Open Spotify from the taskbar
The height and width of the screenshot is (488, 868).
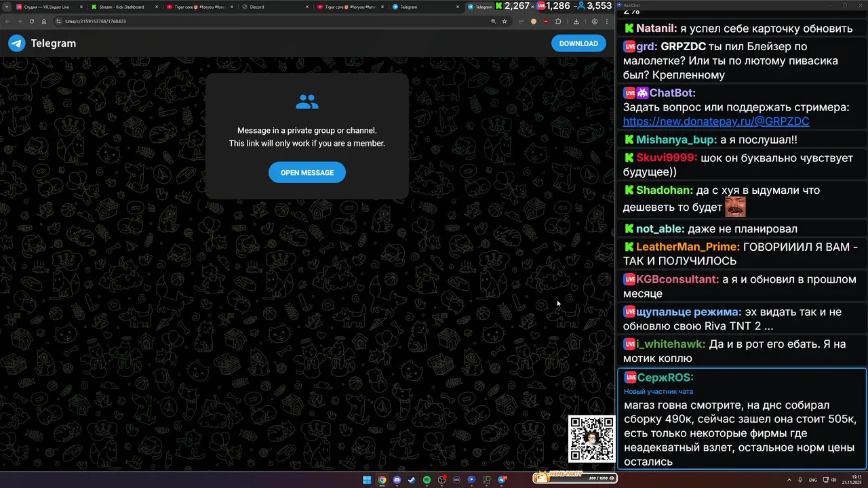pos(427,480)
